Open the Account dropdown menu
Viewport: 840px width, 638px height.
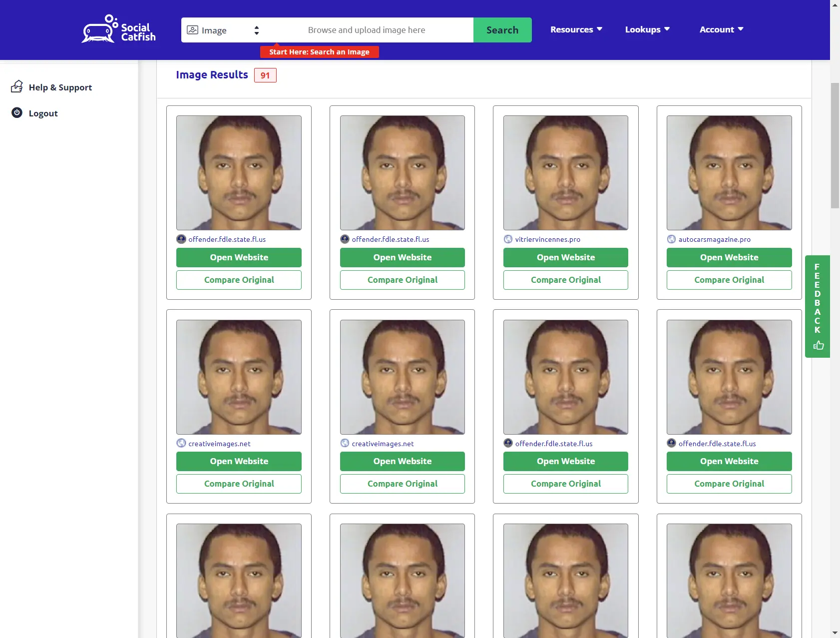721,29
